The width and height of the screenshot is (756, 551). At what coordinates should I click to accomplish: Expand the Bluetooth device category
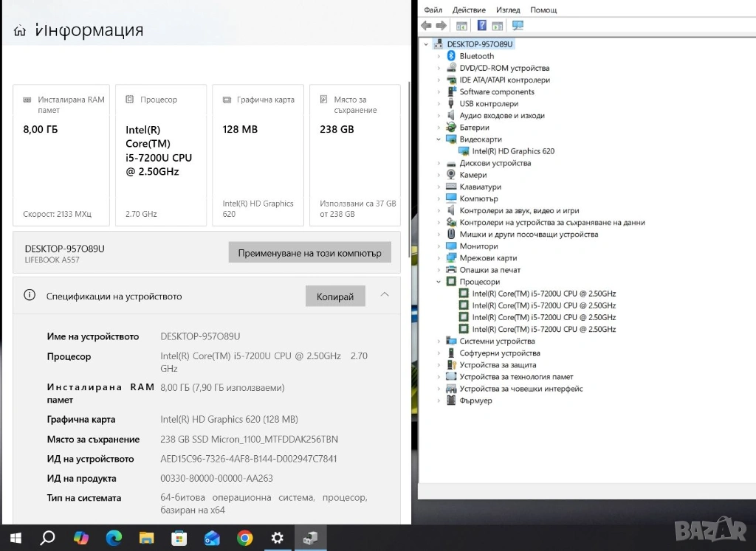pos(439,56)
